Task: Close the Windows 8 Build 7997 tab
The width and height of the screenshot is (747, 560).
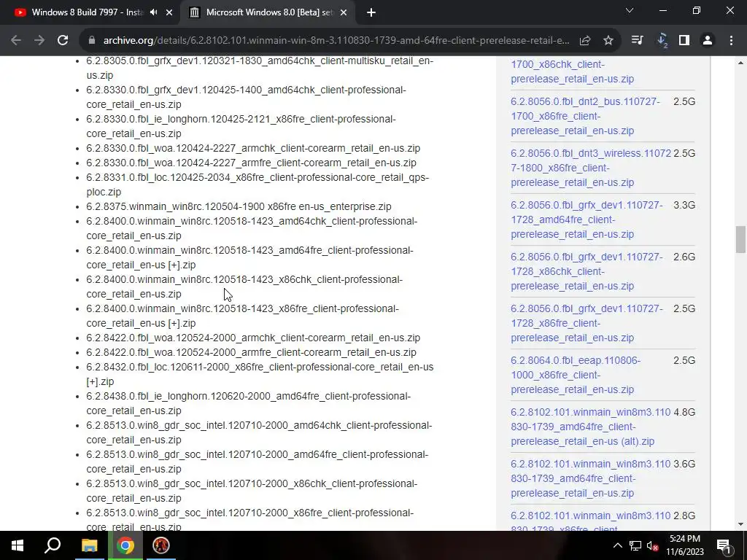Action: [169, 13]
